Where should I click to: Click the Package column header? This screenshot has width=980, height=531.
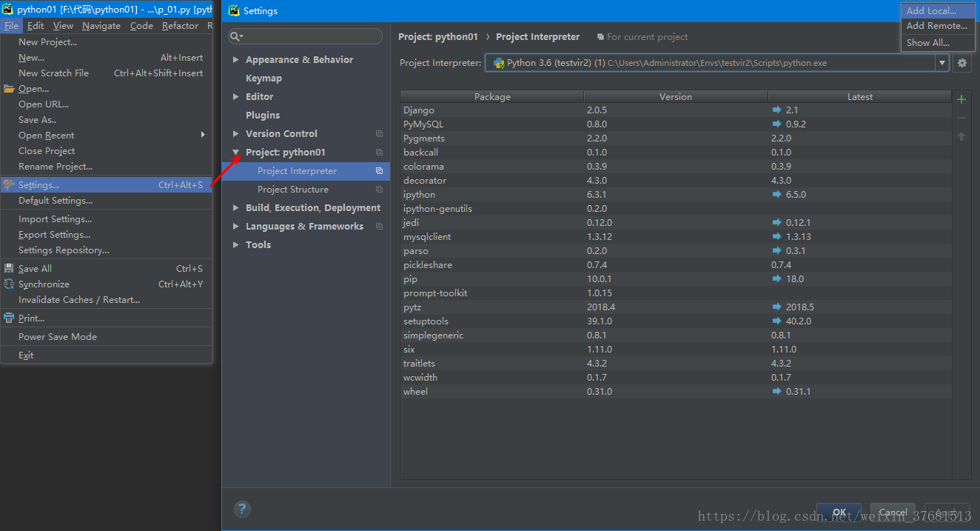[492, 97]
